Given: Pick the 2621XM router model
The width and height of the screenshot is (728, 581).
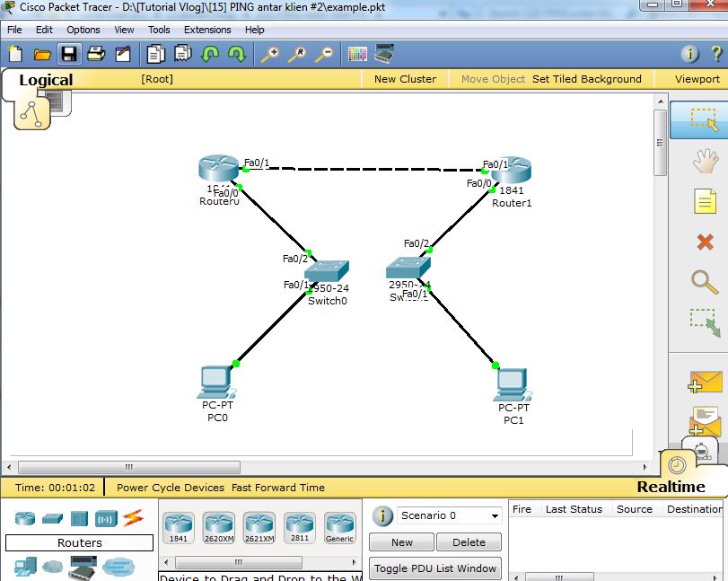Looking at the screenshot, I should [259, 528].
